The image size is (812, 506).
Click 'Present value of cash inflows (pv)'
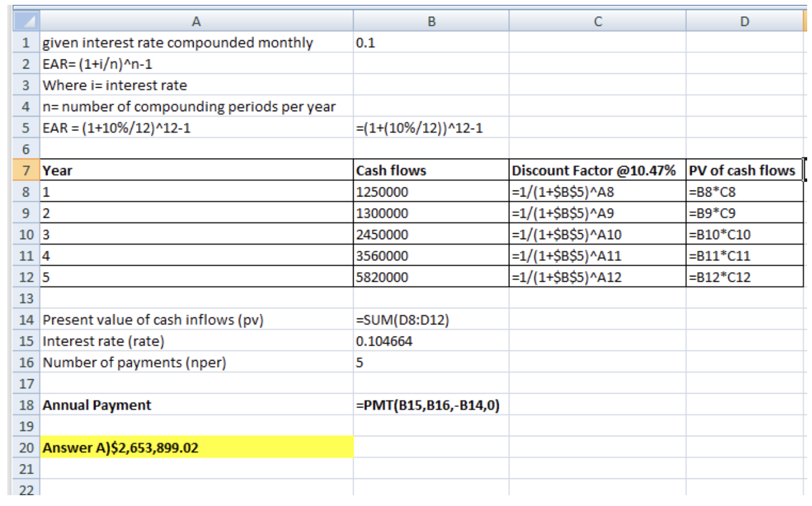point(196,320)
